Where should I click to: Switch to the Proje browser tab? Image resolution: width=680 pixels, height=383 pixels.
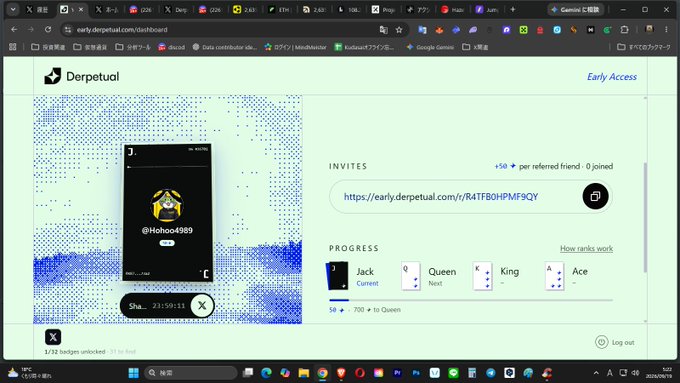tap(383, 9)
